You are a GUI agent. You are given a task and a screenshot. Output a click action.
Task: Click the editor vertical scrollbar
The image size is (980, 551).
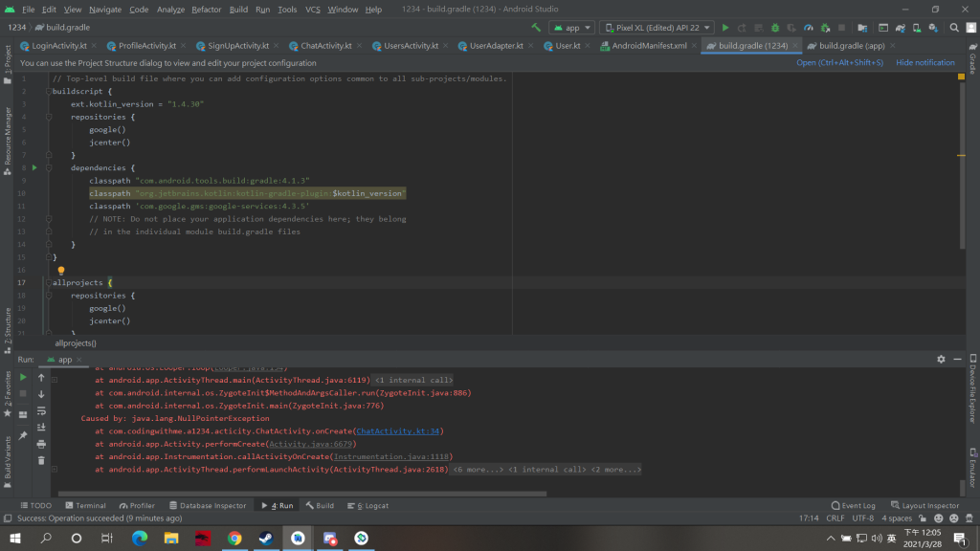point(961,165)
